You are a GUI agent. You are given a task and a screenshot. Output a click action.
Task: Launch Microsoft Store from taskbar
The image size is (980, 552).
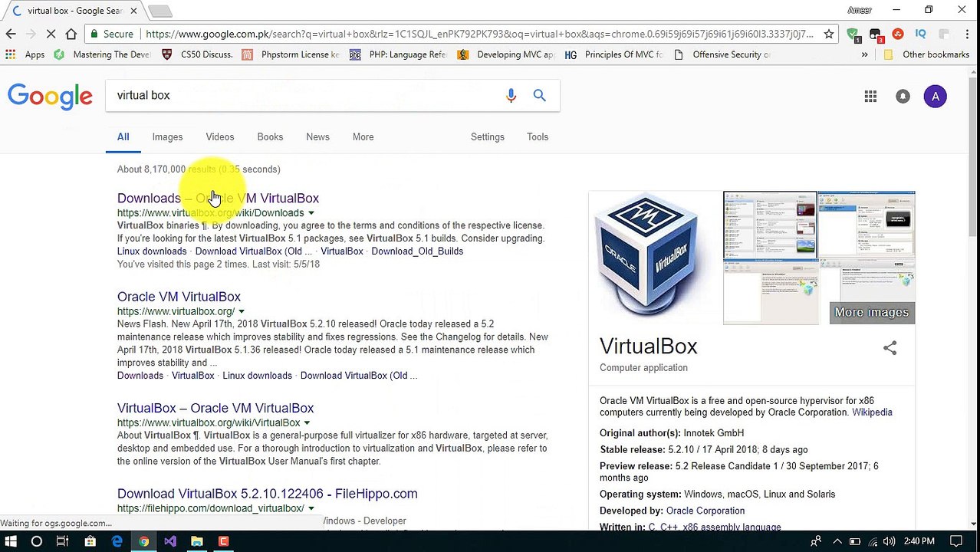click(90, 541)
